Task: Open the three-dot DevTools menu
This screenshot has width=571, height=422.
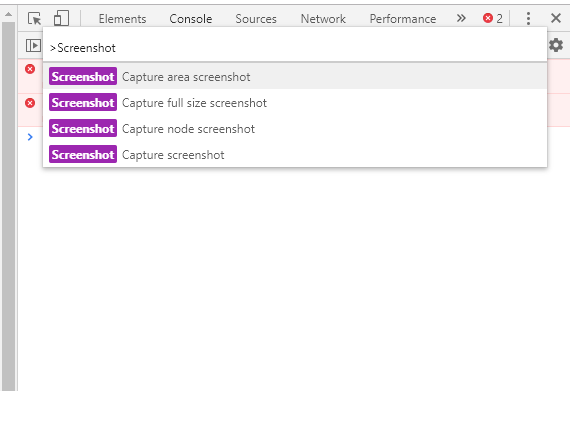Action: pyautogui.click(x=528, y=18)
